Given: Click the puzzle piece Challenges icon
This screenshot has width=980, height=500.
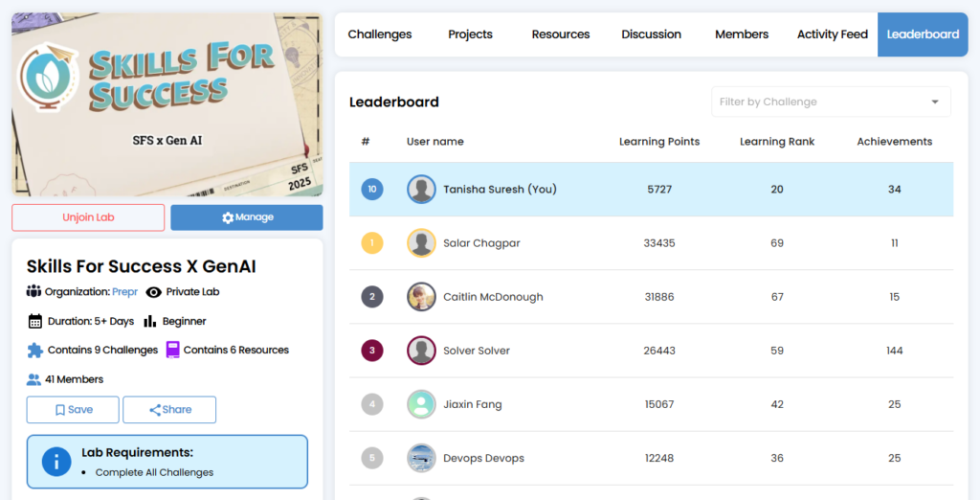Looking at the screenshot, I should click(35, 350).
